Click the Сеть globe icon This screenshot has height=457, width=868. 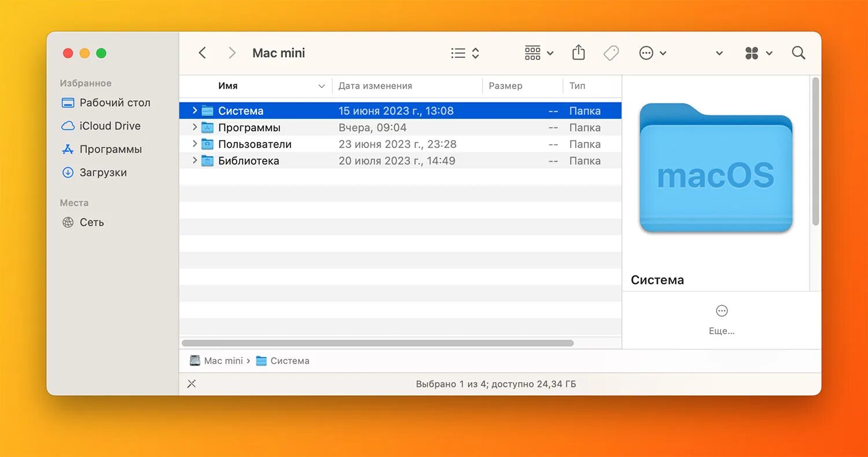coord(68,222)
